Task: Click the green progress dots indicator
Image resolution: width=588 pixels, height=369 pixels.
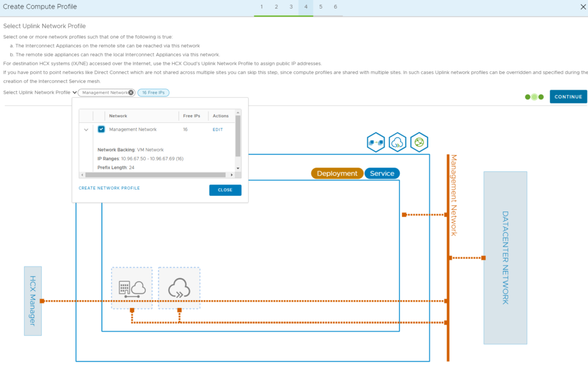Action: click(x=535, y=97)
